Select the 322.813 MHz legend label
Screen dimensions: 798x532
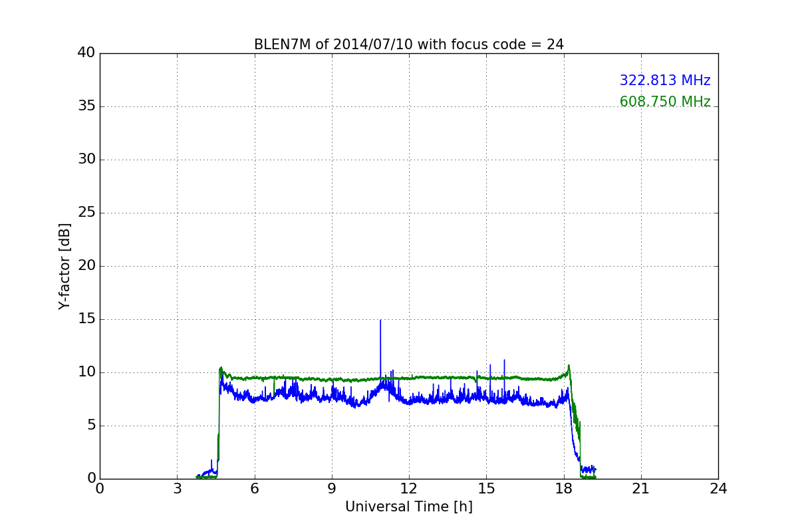665,80
